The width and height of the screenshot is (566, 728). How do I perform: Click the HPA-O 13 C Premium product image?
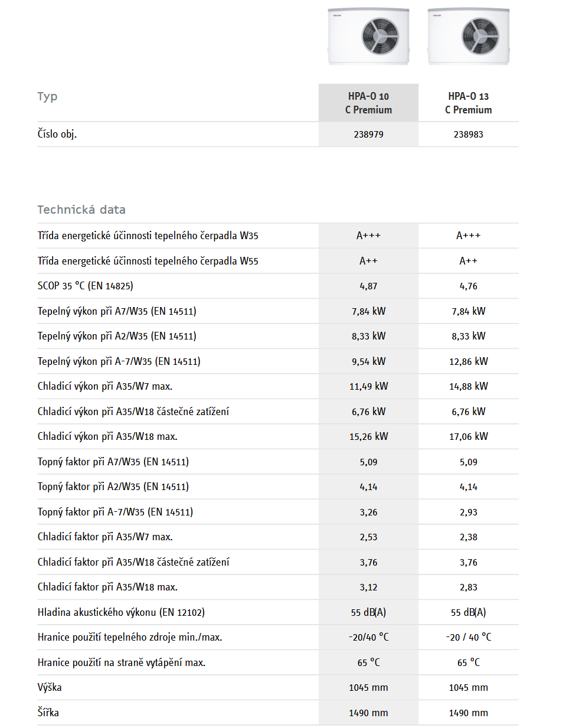tap(469, 36)
